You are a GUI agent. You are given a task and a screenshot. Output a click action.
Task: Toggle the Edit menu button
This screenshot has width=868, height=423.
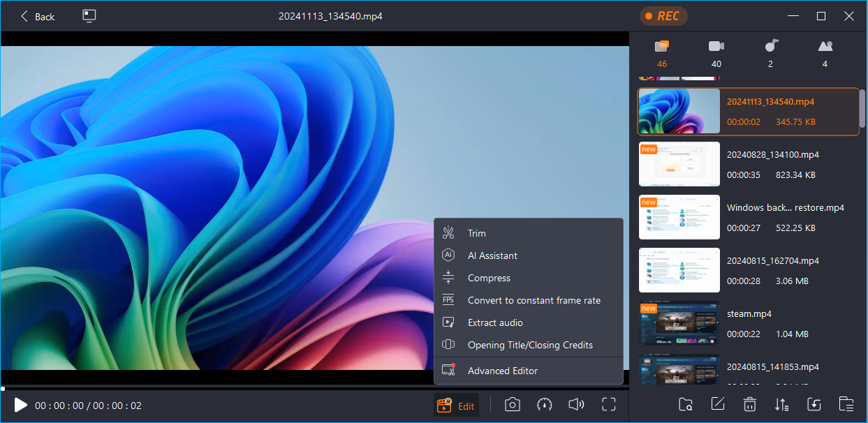pos(456,406)
